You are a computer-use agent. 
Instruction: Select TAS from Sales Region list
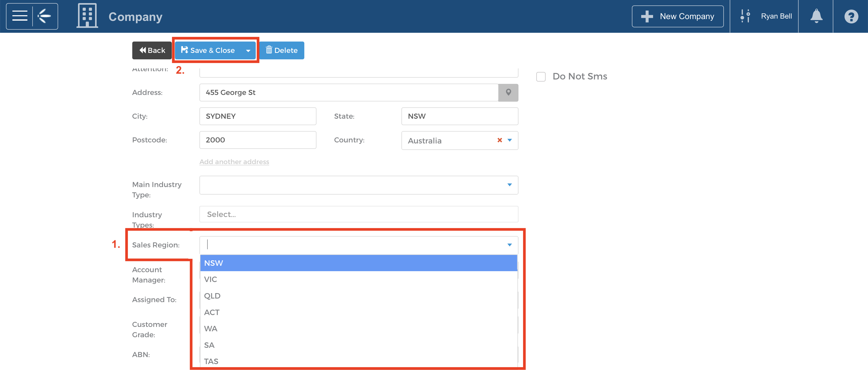pyautogui.click(x=359, y=361)
